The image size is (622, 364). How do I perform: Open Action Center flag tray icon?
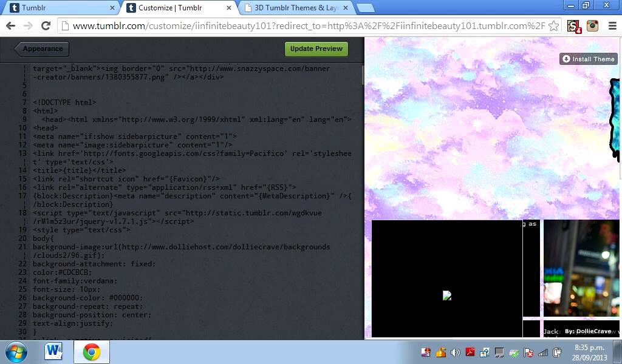(528, 352)
